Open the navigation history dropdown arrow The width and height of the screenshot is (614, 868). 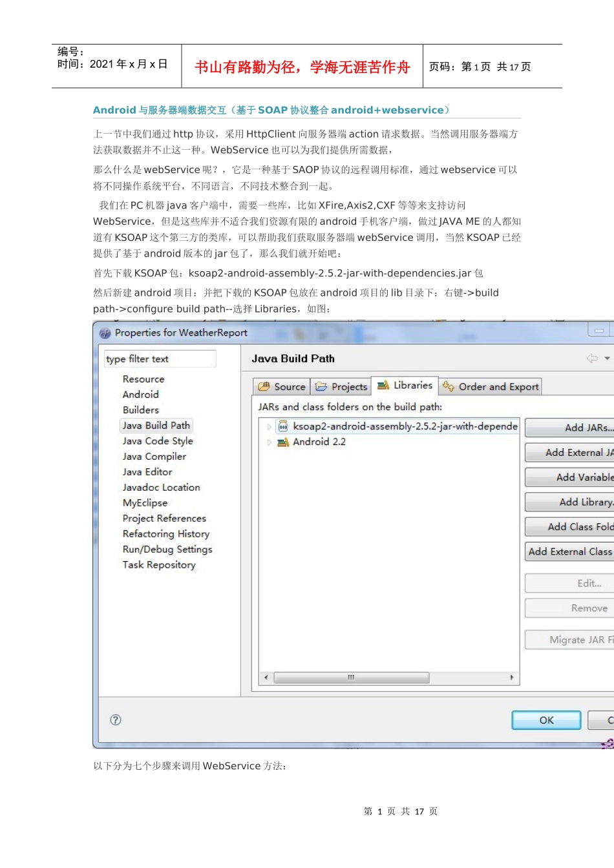[x=607, y=358]
